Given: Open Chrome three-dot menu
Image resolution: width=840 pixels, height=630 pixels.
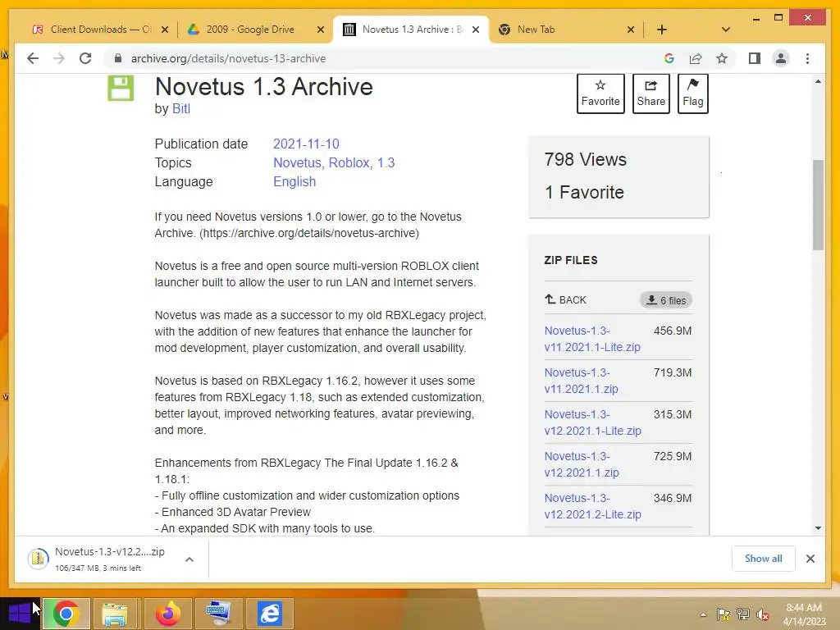Looking at the screenshot, I should 807,58.
